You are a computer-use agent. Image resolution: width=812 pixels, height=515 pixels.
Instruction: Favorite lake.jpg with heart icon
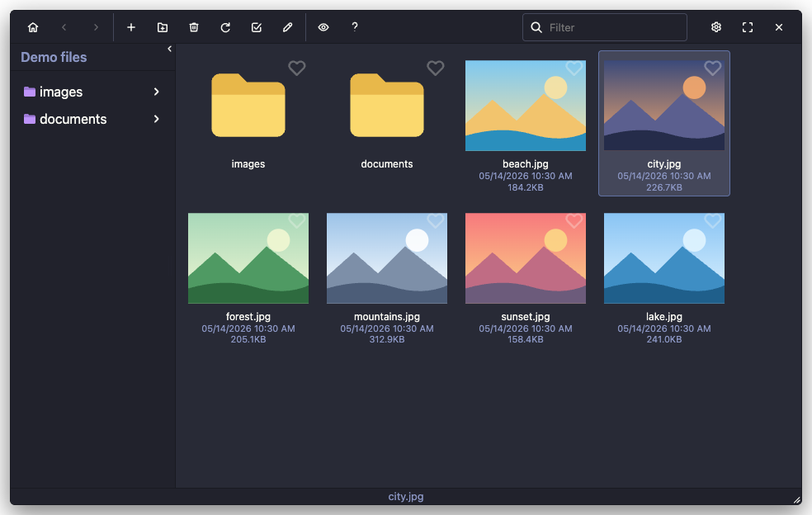point(713,220)
